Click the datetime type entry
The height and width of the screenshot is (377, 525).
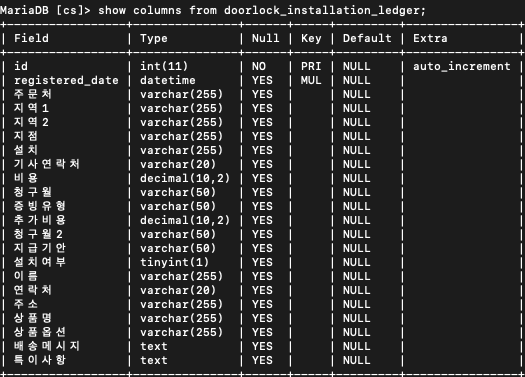[x=168, y=80]
